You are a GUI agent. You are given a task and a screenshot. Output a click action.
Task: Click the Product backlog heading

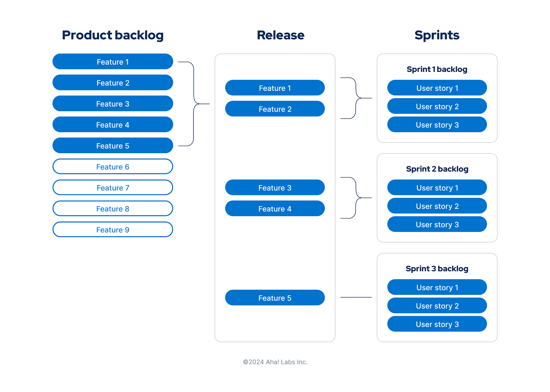tap(113, 35)
